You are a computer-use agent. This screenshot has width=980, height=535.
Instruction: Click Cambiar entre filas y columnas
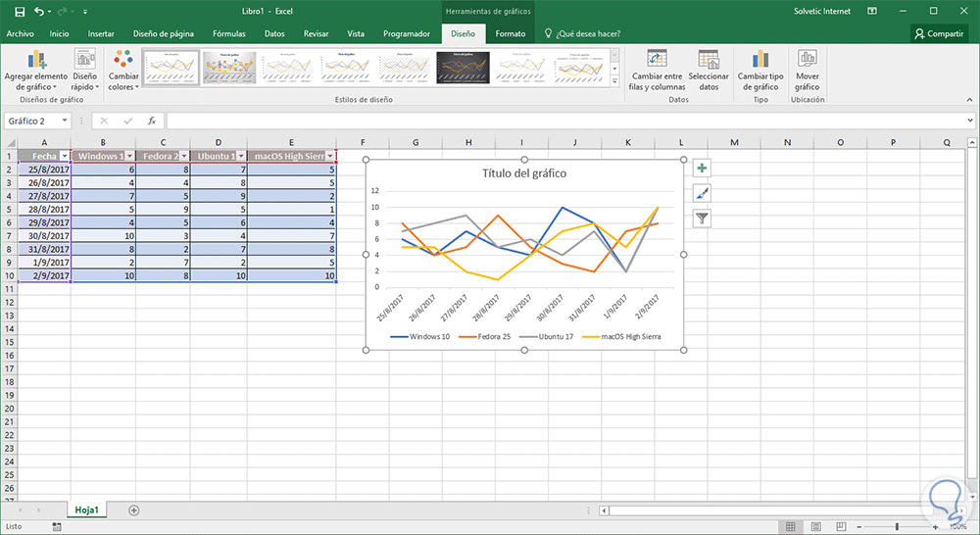tap(657, 71)
